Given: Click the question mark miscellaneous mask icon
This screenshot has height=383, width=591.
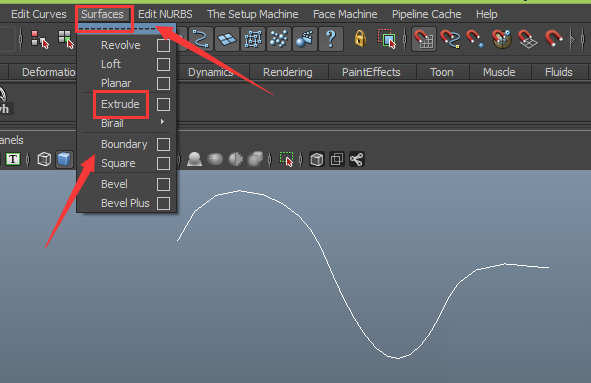Looking at the screenshot, I should [331, 39].
